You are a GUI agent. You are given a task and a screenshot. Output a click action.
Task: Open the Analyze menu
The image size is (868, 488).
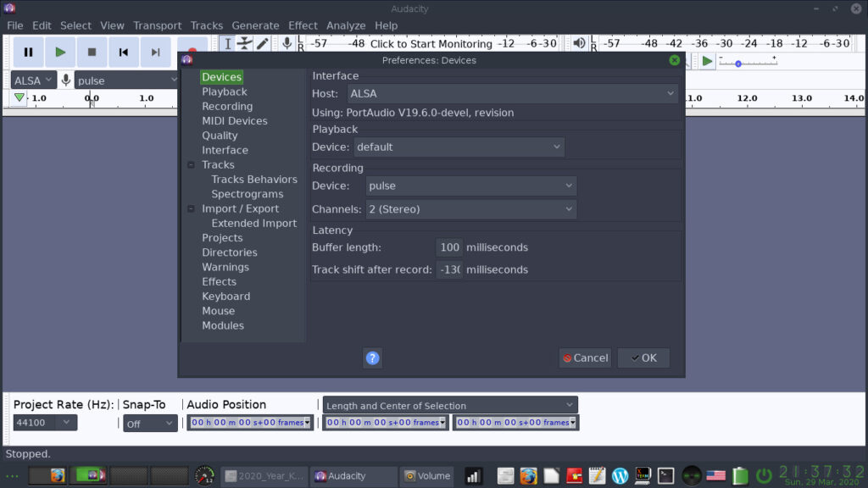click(346, 25)
